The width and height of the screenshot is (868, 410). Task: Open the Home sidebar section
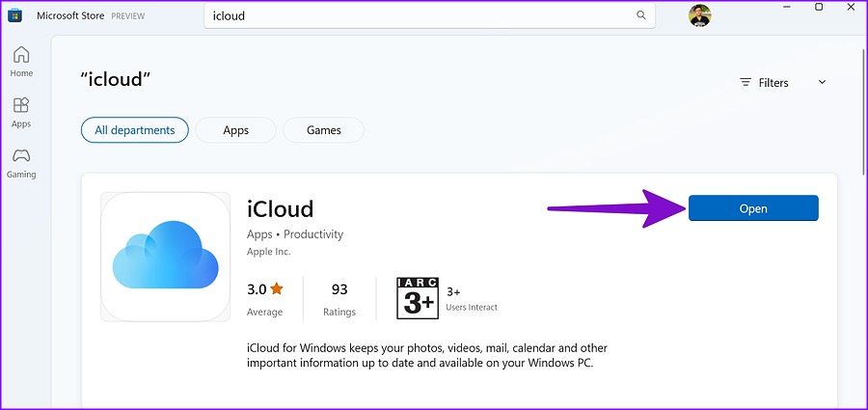coord(21,62)
